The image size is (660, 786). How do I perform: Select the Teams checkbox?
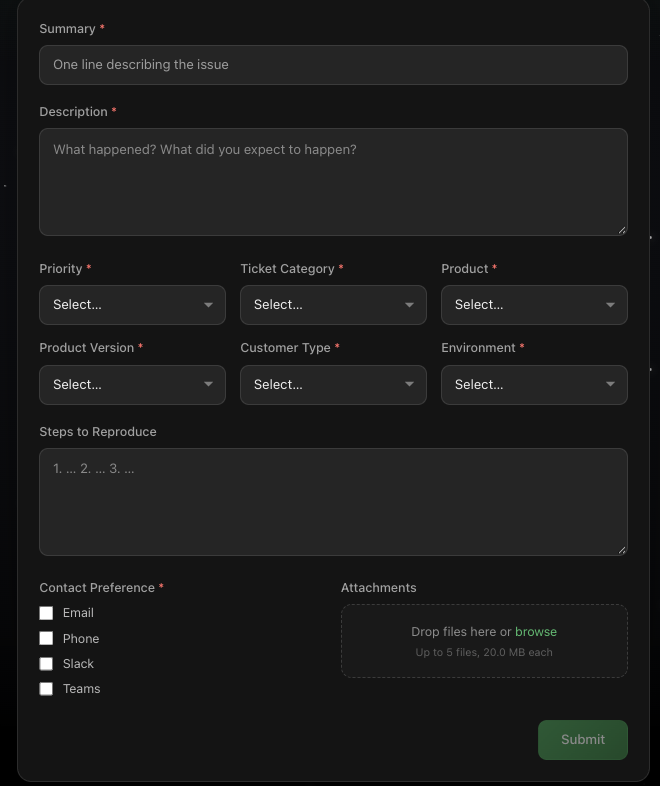coord(46,689)
